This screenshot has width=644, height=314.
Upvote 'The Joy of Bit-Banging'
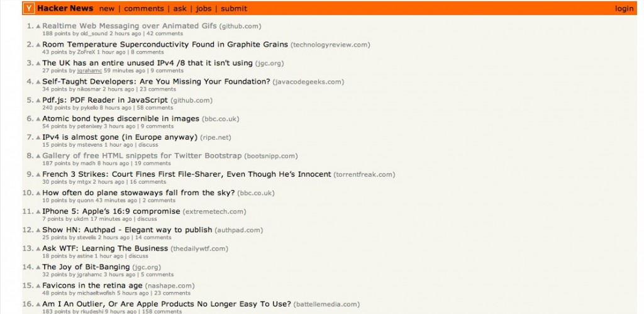[x=38, y=267]
